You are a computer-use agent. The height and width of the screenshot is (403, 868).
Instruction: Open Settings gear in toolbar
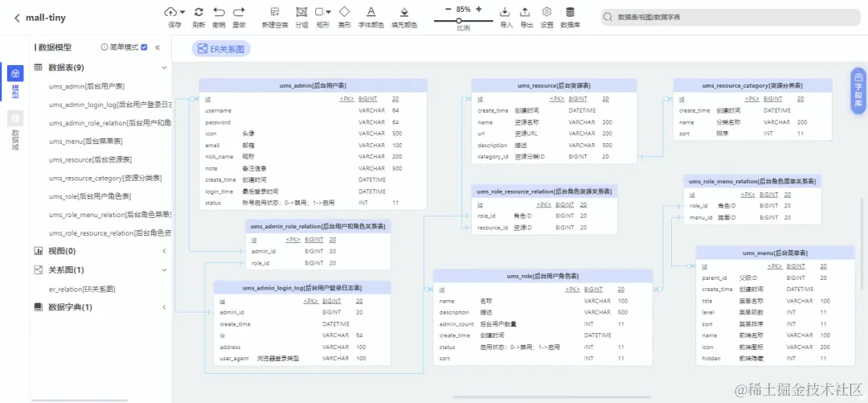pyautogui.click(x=547, y=11)
